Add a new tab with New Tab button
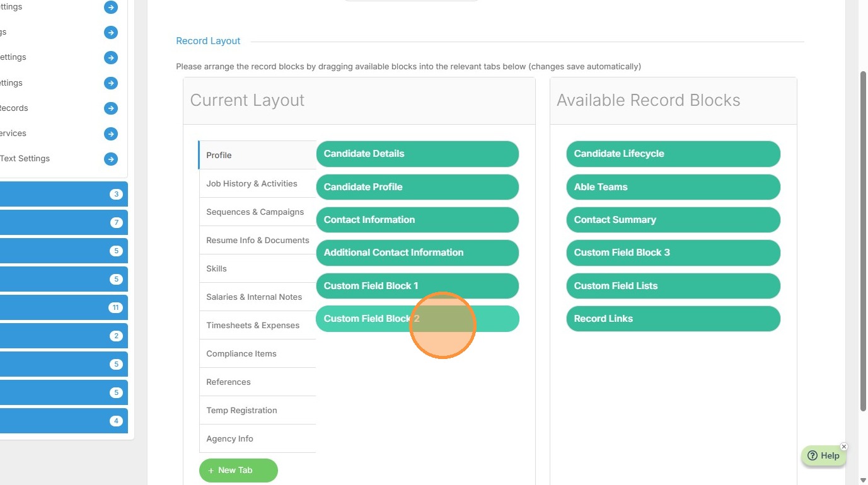This screenshot has height=485, width=868. coord(238,471)
